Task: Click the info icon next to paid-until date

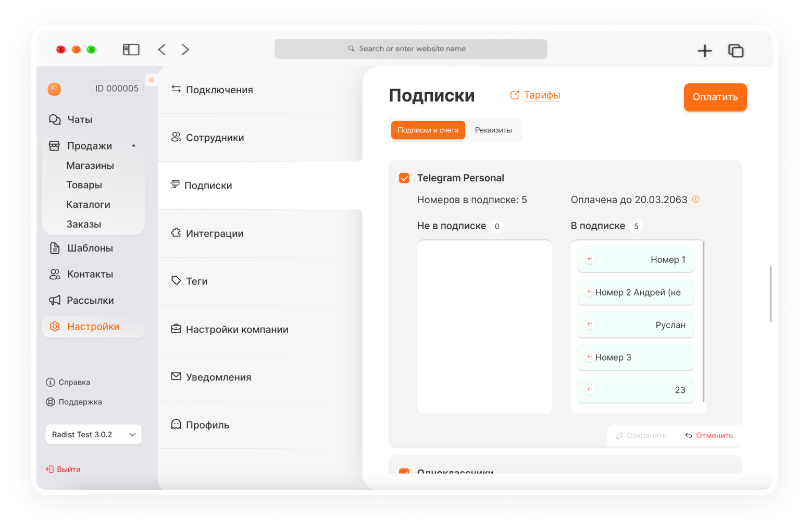Action: [x=695, y=199]
